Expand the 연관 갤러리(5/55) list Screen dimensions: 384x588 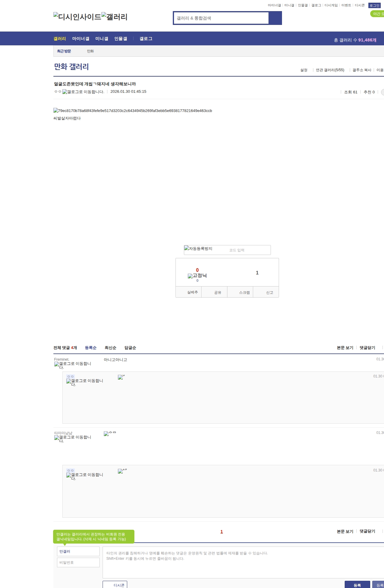(x=330, y=70)
